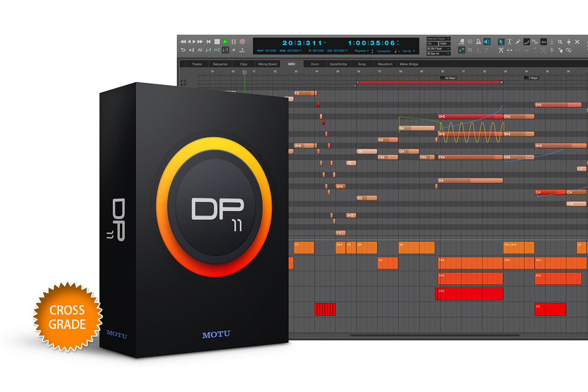This screenshot has height=392, width=588.
Task: Click the key-shaped tool icon
Action: 543,42
